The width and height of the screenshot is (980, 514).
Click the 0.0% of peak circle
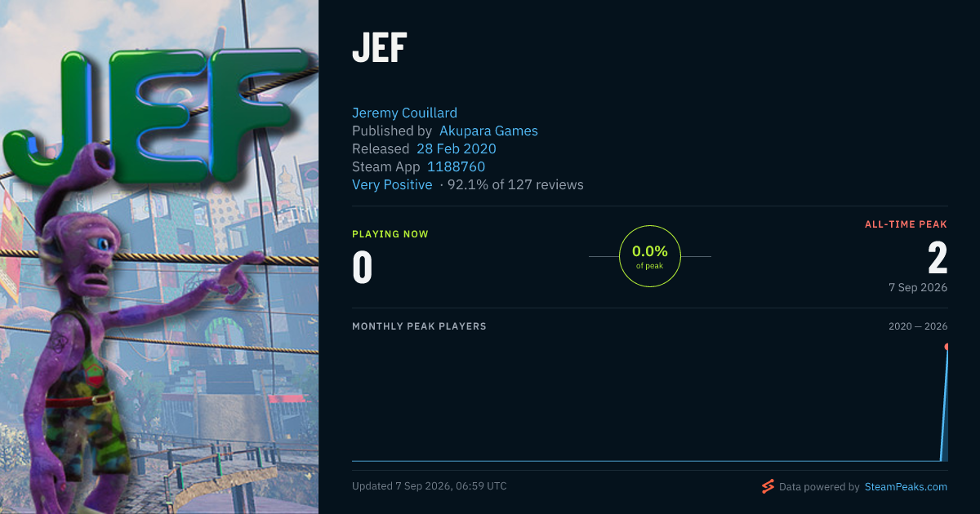(650, 256)
